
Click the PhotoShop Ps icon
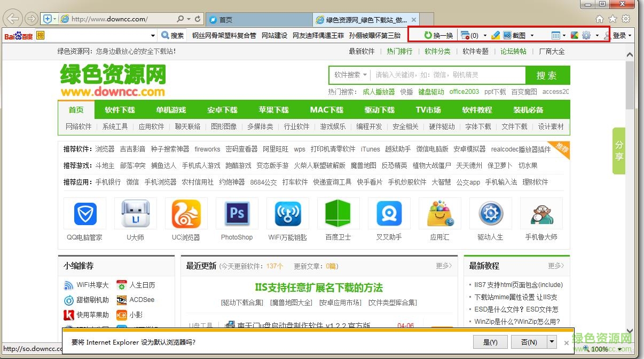point(237,213)
